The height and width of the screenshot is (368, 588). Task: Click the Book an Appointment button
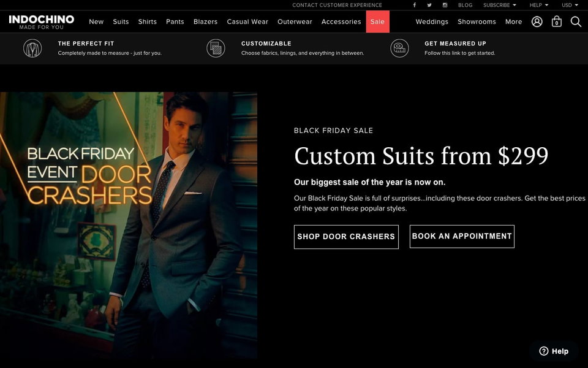[x=462, y=236]
